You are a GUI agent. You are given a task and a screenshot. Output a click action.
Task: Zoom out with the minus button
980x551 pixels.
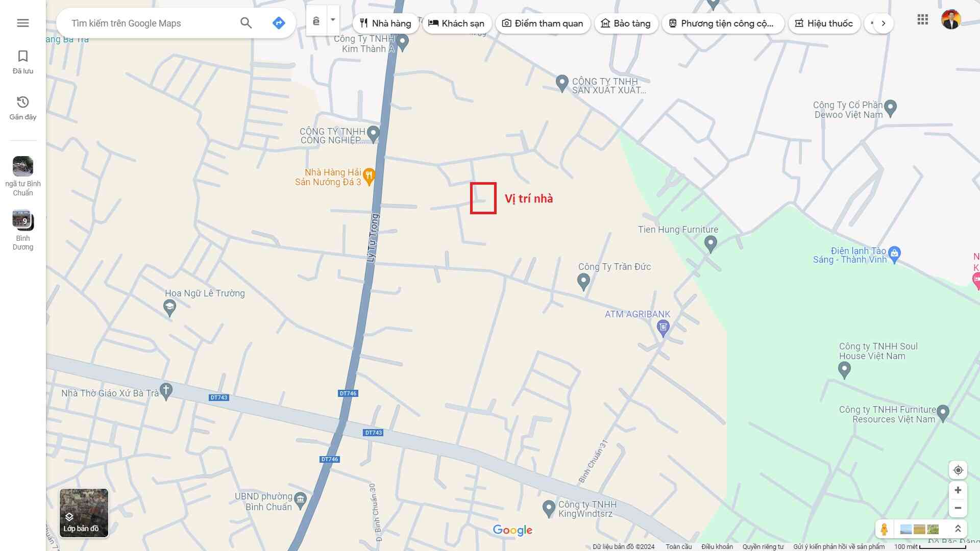click(958, 508)
